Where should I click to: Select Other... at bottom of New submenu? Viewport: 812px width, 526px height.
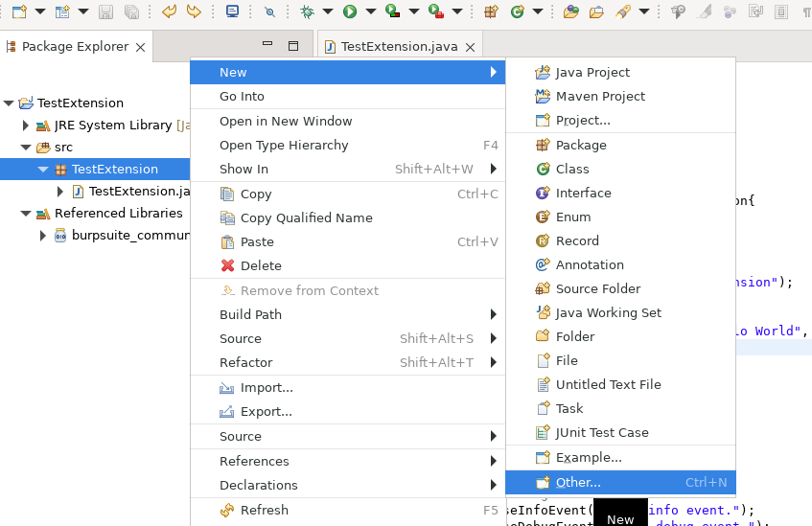[578, 482]
